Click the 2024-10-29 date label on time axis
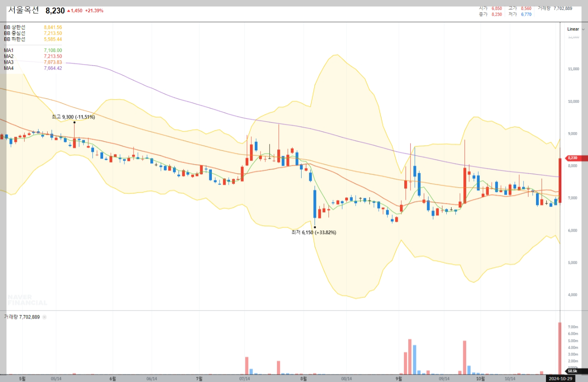The image size is (588, 382). (x=560, y=379)
